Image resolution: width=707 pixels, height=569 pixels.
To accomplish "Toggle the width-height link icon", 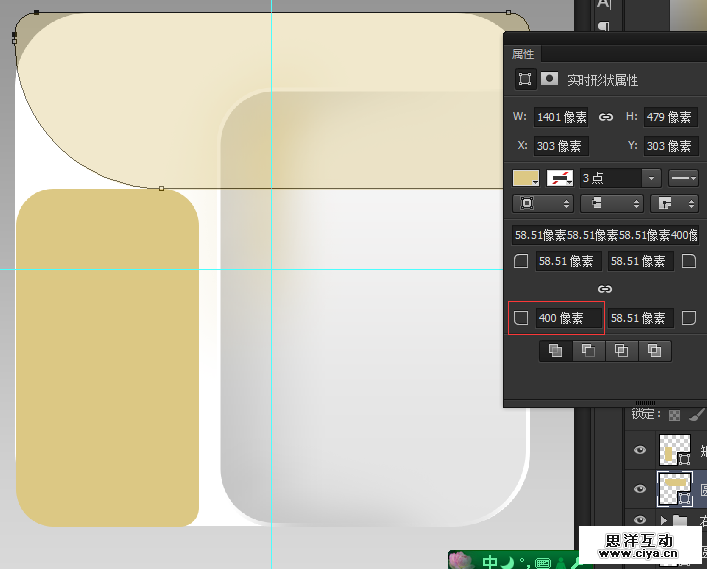I will click(x=606, y=117).
